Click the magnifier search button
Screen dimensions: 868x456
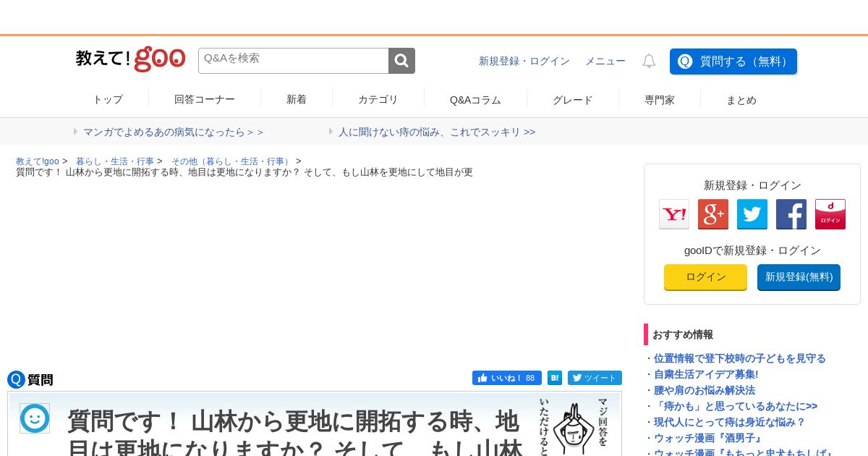click(x=401, y=61)
